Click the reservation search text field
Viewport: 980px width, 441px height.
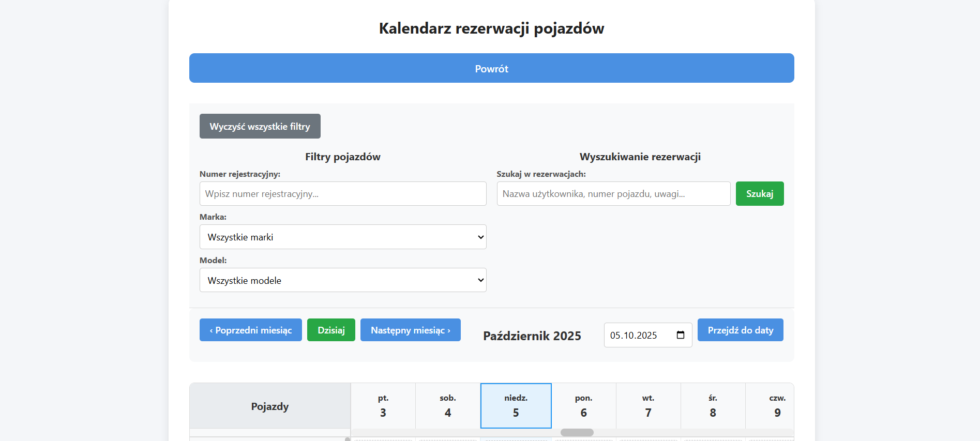point(613,194)
